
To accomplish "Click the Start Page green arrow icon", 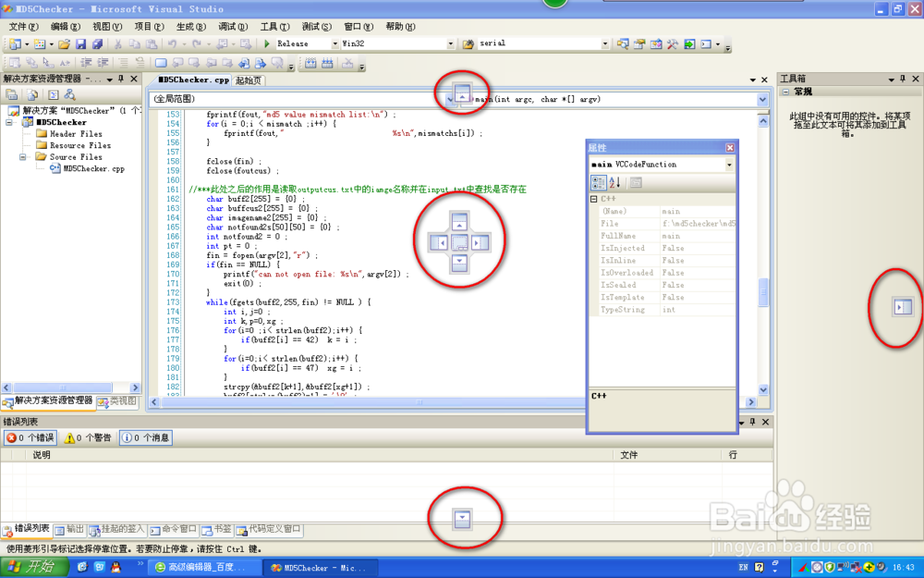I will 689,43.
